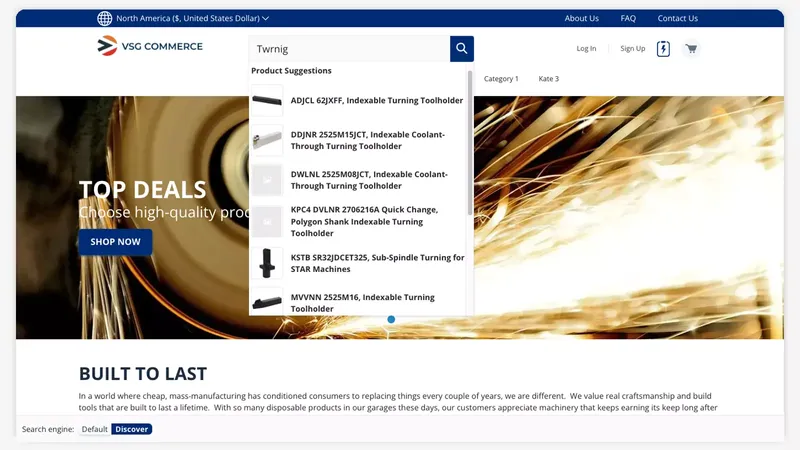Open the shopping cart icon

(691, 49)
